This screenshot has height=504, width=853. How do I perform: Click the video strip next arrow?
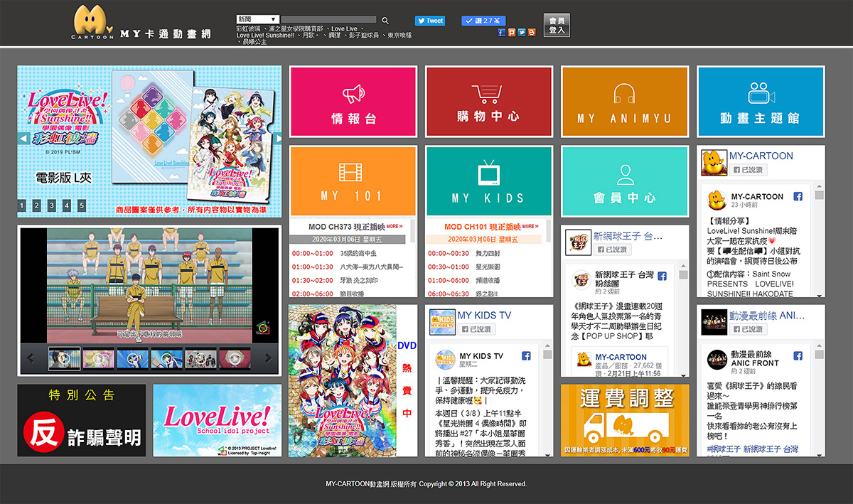tap(269, 358)
